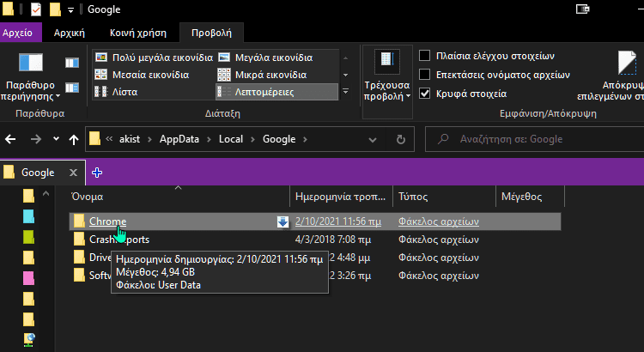
Task: Click the akist breadcrumb in address bar
Action: click(130, 139)
